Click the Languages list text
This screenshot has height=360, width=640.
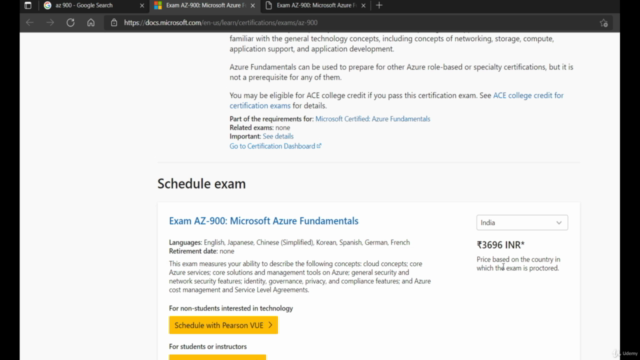pos(289,242)
